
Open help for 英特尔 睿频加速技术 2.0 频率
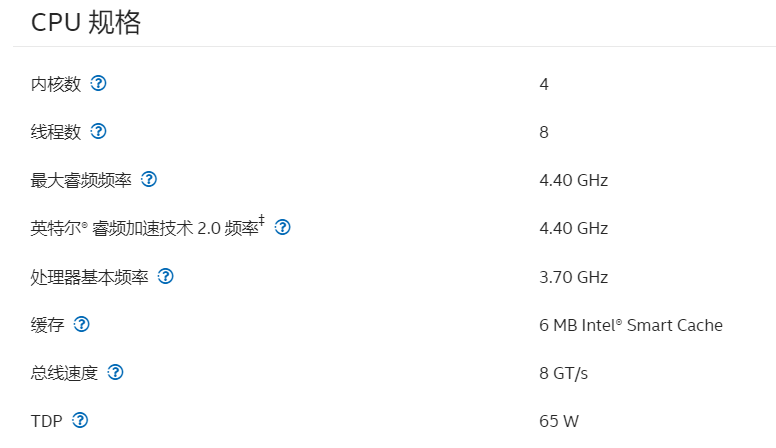point(282,227)
